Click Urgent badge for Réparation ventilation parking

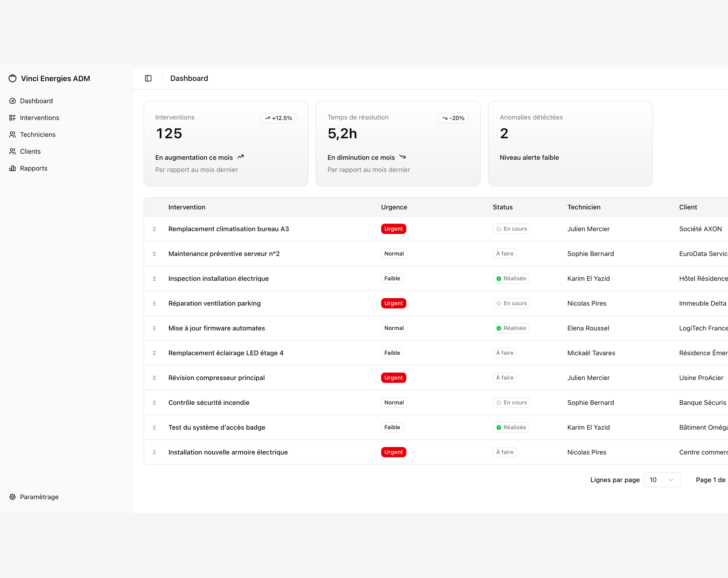tap(393, 303)
